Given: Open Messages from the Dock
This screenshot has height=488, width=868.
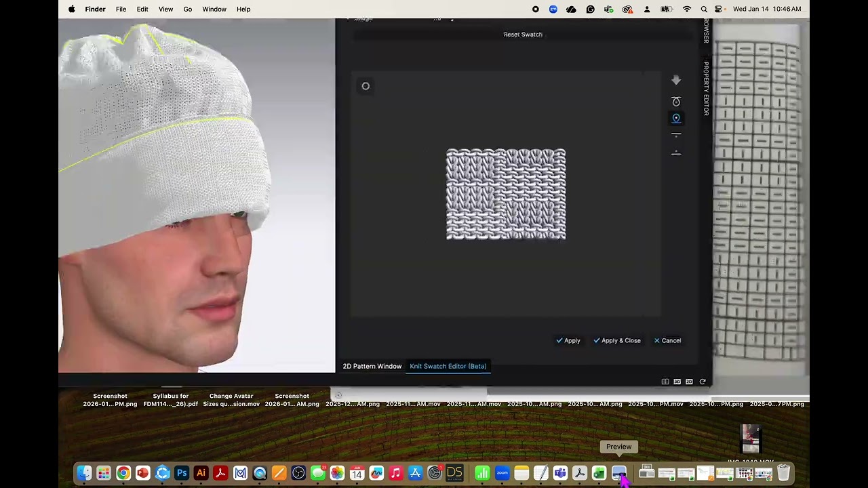Looking at the screenshot, I should click(x=318, y=473).
